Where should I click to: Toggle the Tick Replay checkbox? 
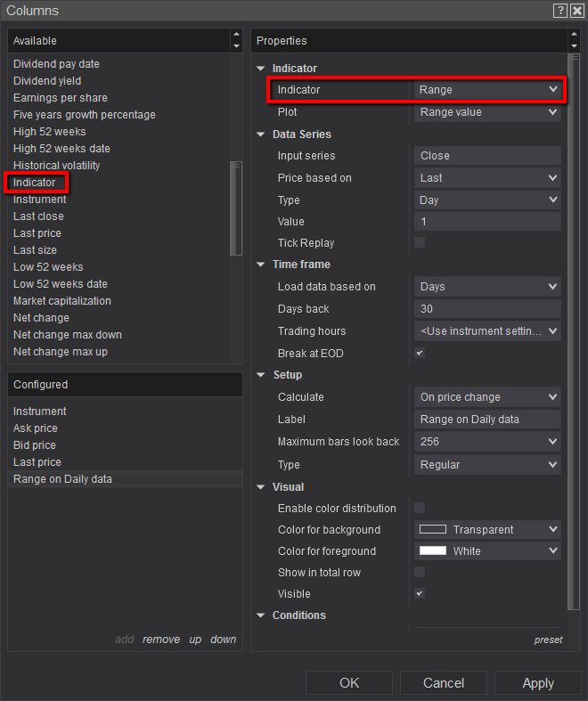(420, 242)
